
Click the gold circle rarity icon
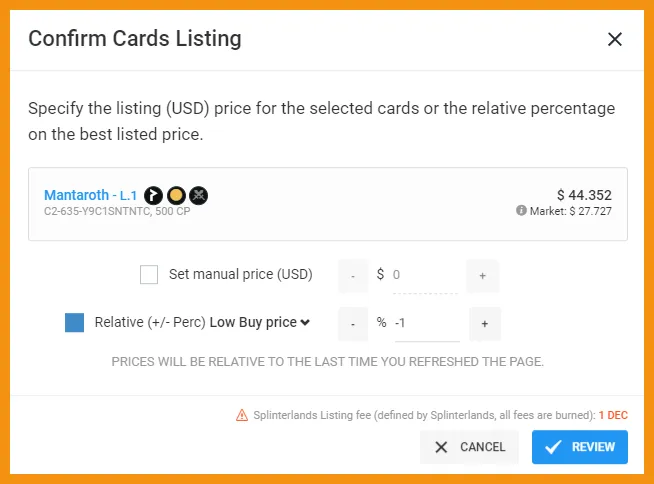176,195
